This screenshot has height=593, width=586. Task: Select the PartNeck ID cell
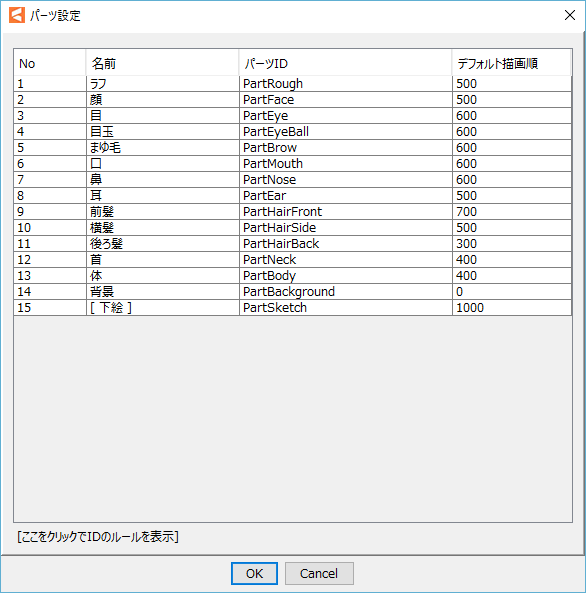pos(346,259)
